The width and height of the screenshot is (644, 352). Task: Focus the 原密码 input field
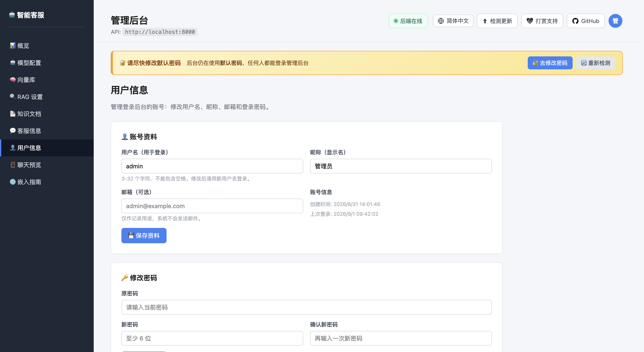[306, 307]
